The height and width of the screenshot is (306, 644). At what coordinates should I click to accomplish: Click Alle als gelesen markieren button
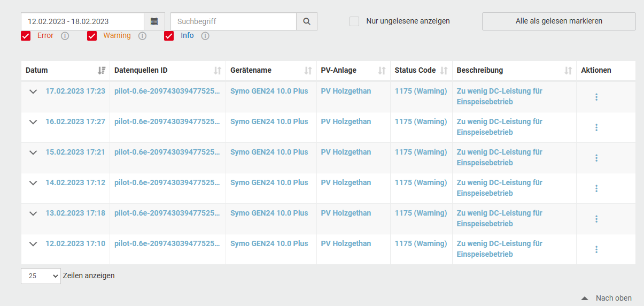tap(559, 21)
